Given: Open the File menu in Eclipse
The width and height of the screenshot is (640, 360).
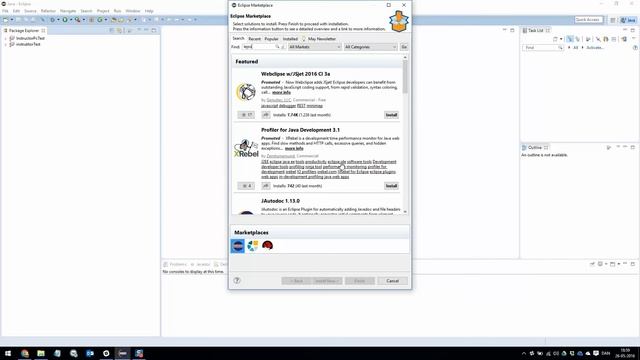Looking at the screenshot, I should (x=5, y=11).
